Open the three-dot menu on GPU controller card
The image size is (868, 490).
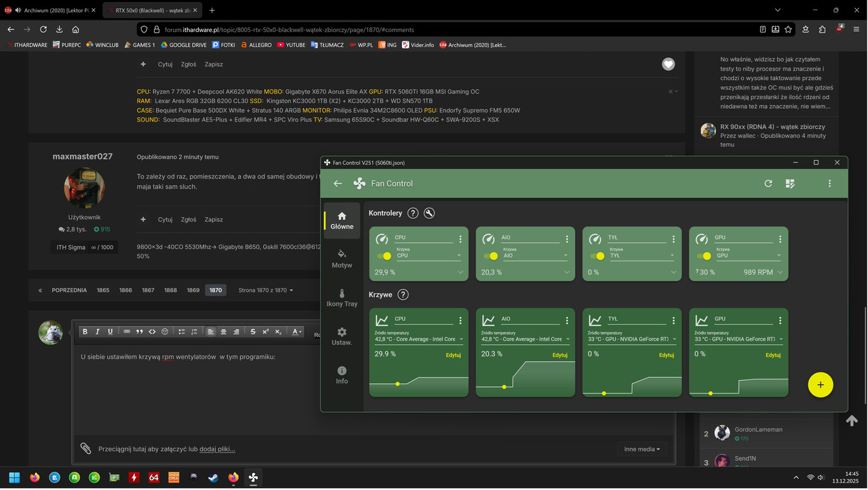point(780,239)
